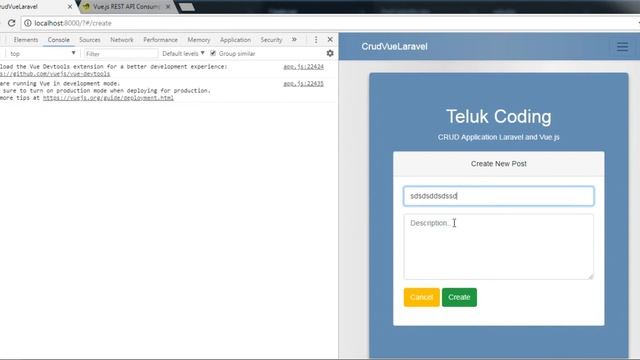Viewport: 640px width, 360px height.
Task: Click the Create New Post card header
Action: [499, 164]
